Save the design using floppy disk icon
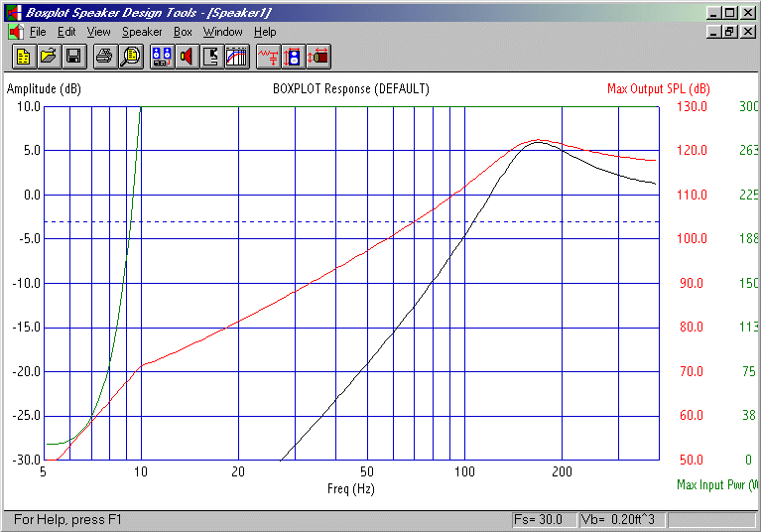This screenshot has width=761, height=532. coord(73,57)
